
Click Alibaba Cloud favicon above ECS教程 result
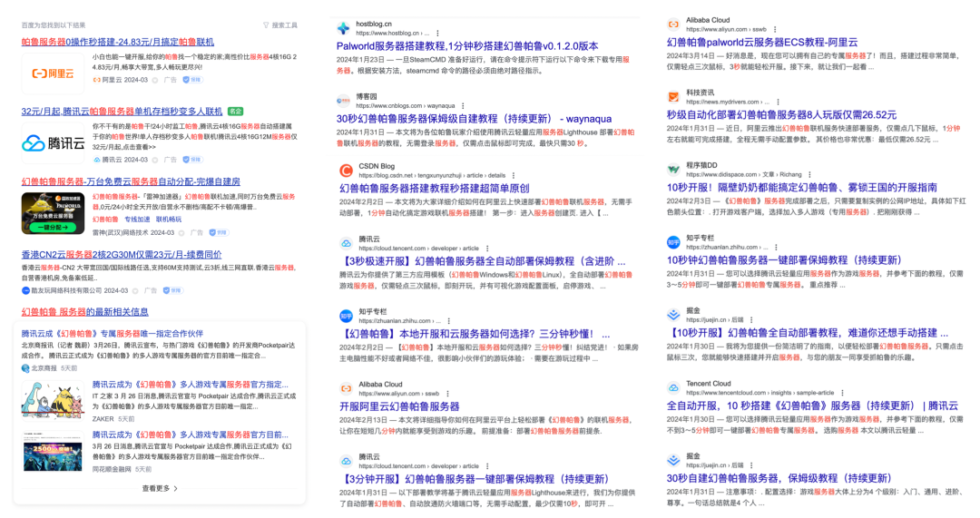coord(673,24)
